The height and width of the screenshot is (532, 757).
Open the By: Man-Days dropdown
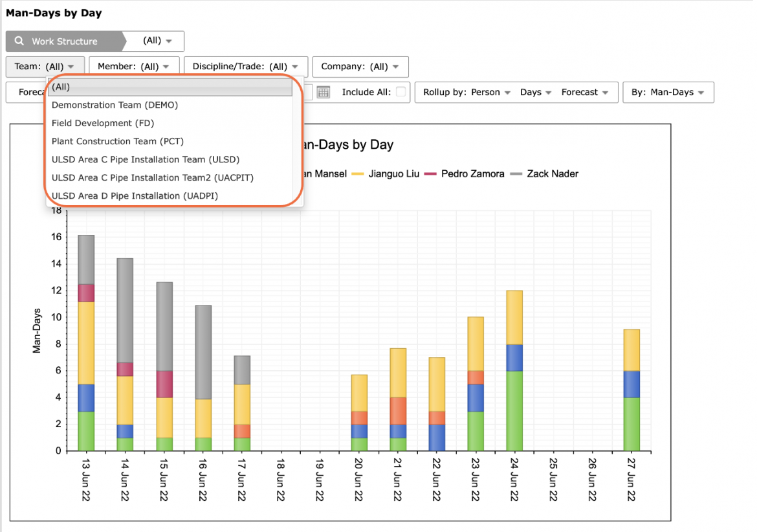(x=668, y=92)
